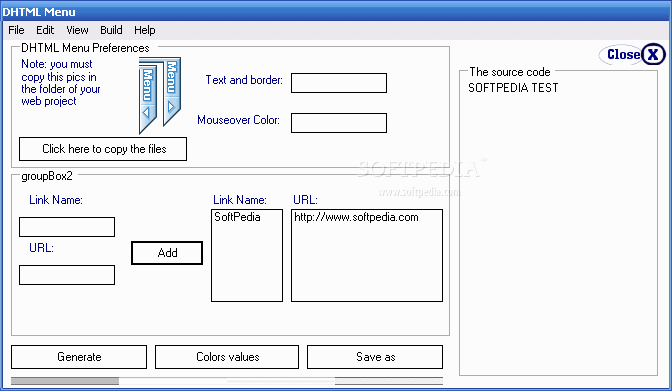Focus the URL input field beside Add
Image resolution: width=672 pixels, height=391 pixels.
point(67,275)
